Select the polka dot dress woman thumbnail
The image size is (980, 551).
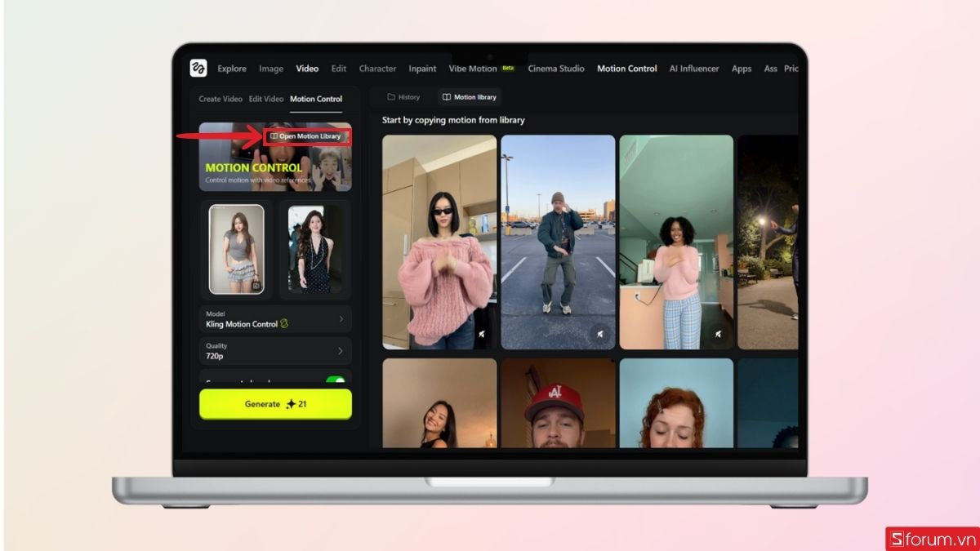315,249
